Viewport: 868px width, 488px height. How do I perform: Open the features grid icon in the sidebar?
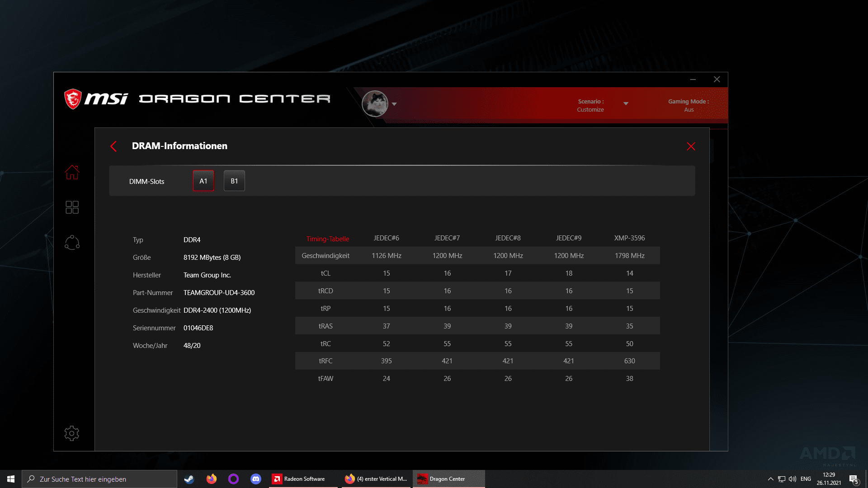point(72,207)
